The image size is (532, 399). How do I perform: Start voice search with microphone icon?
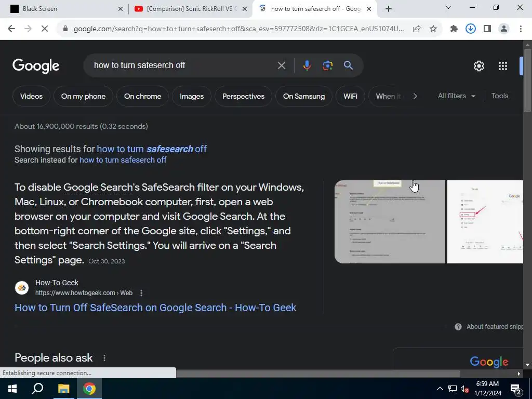click(307, 65)
